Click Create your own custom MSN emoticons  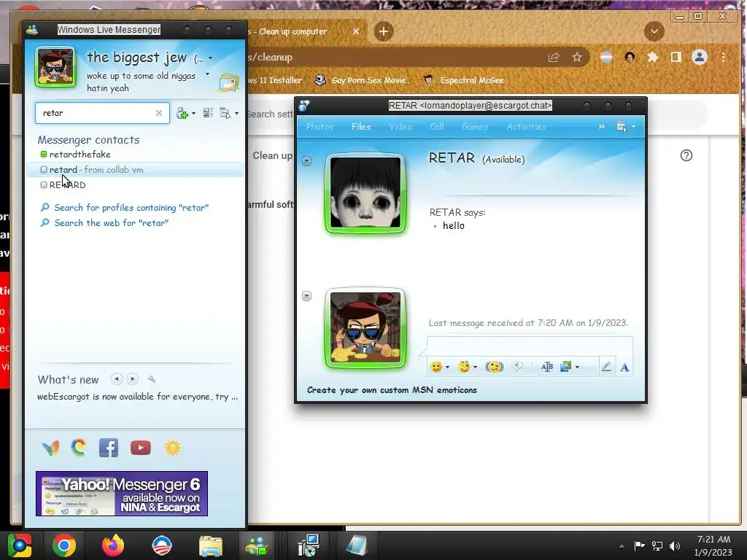coord(392,390)
